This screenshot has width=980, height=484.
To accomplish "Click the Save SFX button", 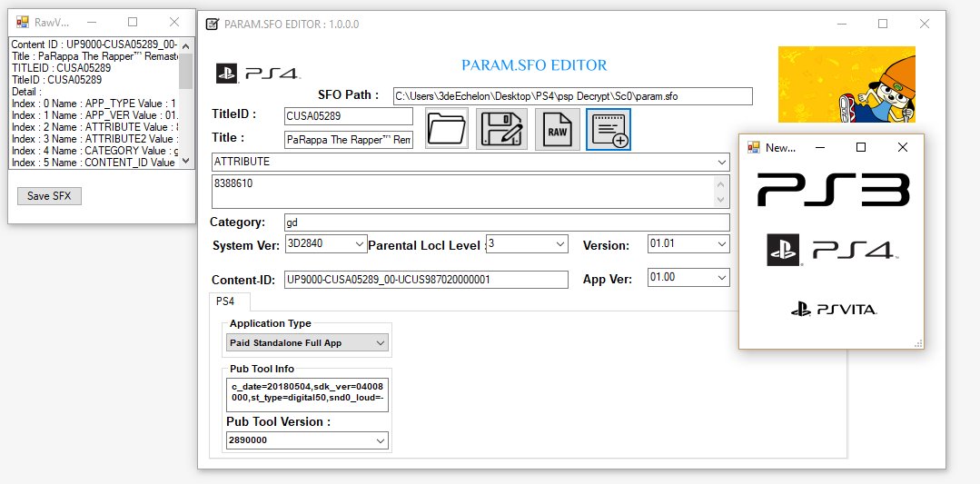I will tap(49, 196).
